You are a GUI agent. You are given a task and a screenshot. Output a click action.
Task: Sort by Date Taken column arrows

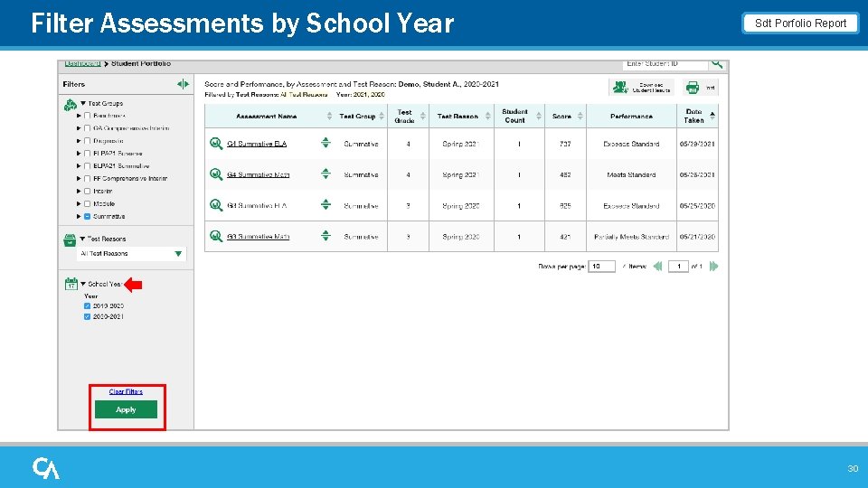tap(712, 115)
